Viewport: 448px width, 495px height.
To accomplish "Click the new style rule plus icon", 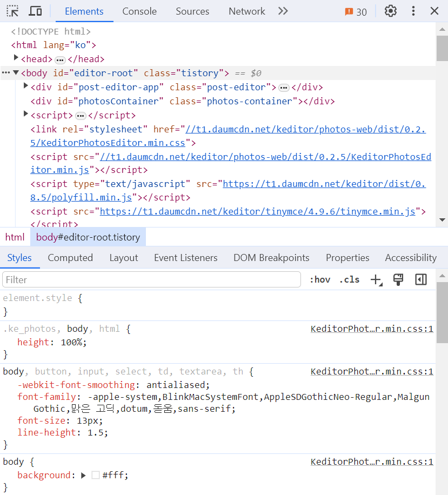I will tap(376, 280).
